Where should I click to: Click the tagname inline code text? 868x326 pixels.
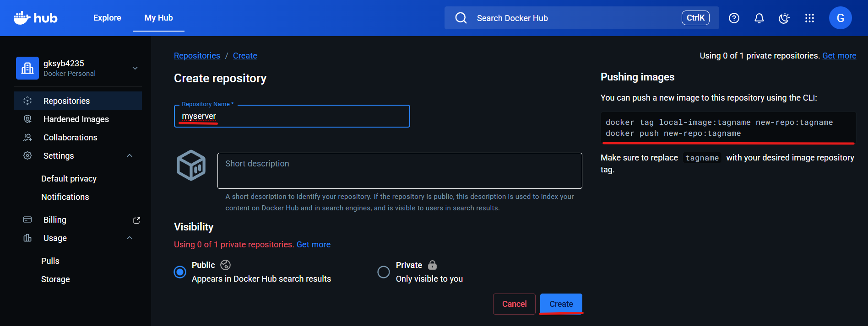click(702, 158)
